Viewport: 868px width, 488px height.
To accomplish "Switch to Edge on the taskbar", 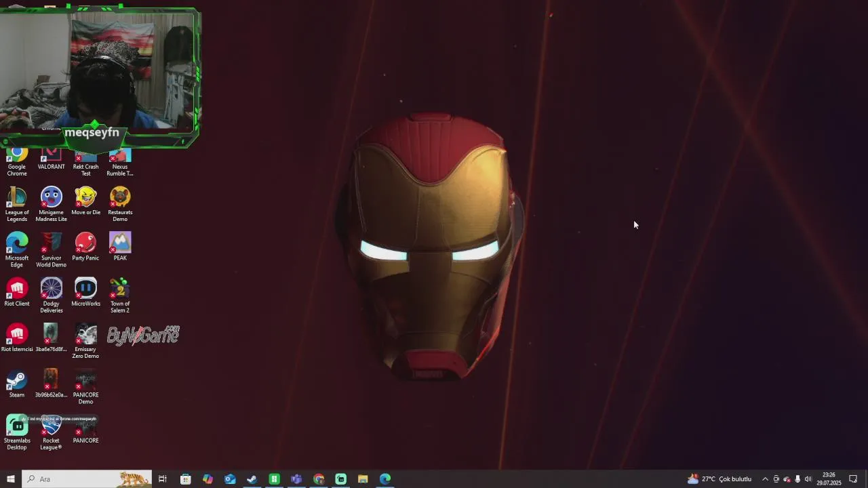I will click(x=385, y=479).
